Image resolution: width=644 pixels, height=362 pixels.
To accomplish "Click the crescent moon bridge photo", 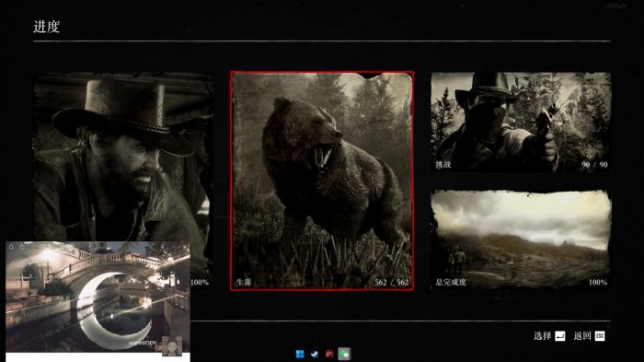I will click(x=98, y=297).
